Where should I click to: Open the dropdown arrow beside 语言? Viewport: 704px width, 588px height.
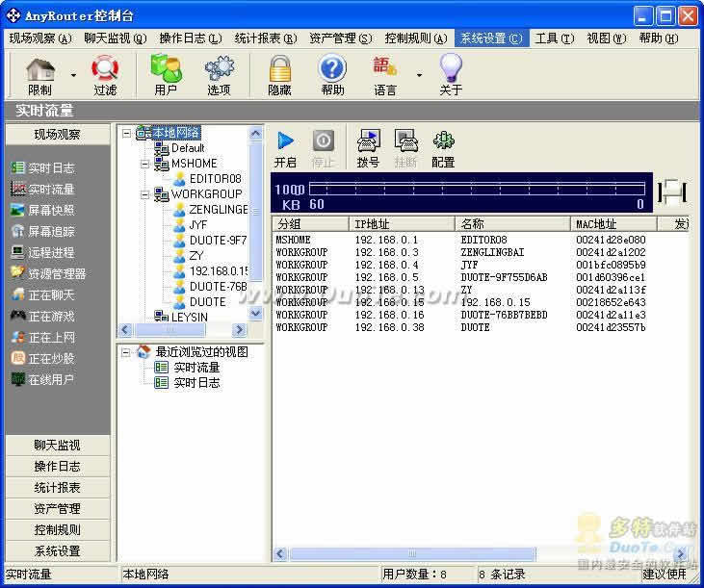(x=419, y=75)
